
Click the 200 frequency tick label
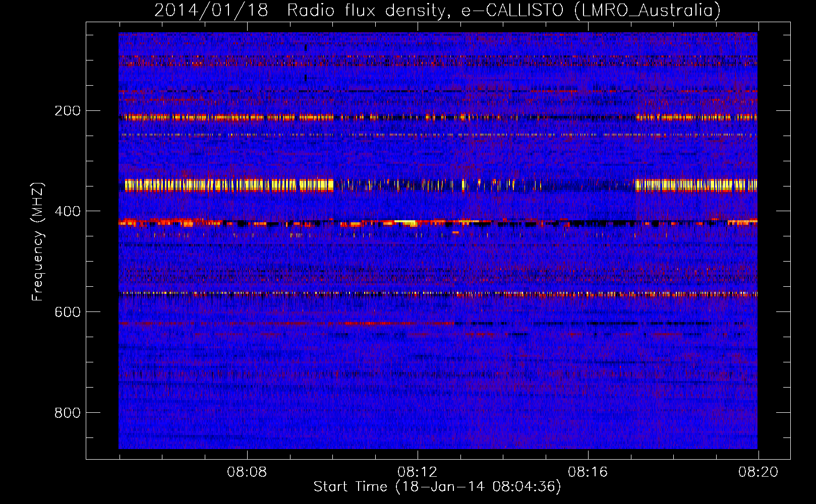click(x=68, y=111)
